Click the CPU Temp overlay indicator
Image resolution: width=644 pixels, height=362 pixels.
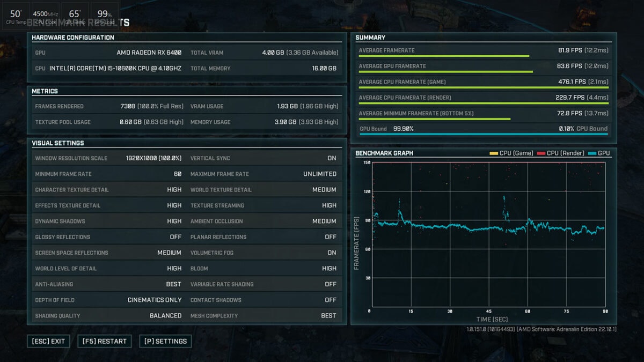click(15, 14)
